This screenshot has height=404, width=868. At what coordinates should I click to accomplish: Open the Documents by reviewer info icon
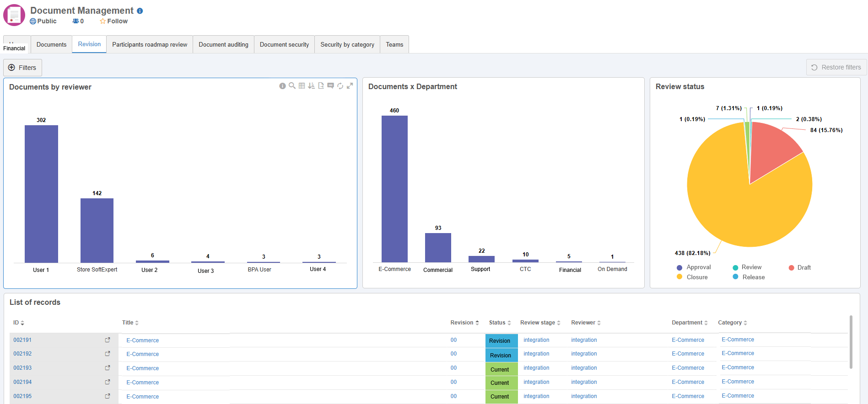pos(282,86)
